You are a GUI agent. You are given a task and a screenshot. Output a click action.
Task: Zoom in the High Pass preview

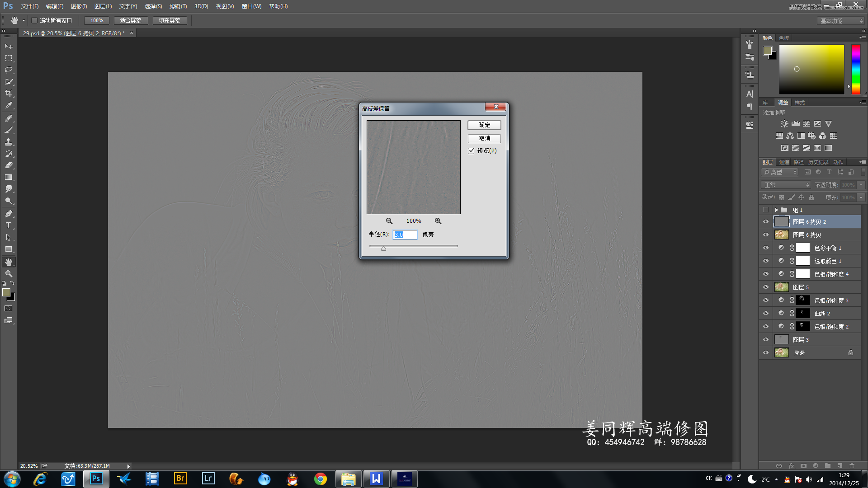438,221
